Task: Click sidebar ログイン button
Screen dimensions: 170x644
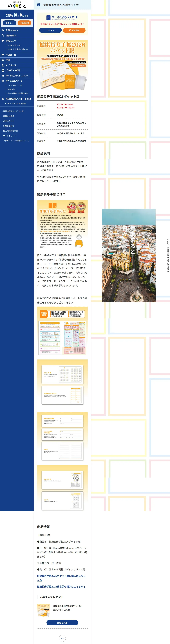Action: 10,23
